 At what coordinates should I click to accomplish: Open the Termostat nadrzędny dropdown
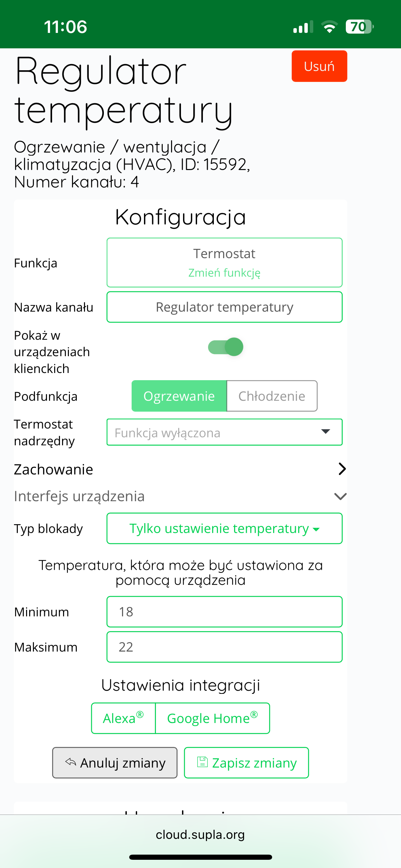(x=224, y=432)
